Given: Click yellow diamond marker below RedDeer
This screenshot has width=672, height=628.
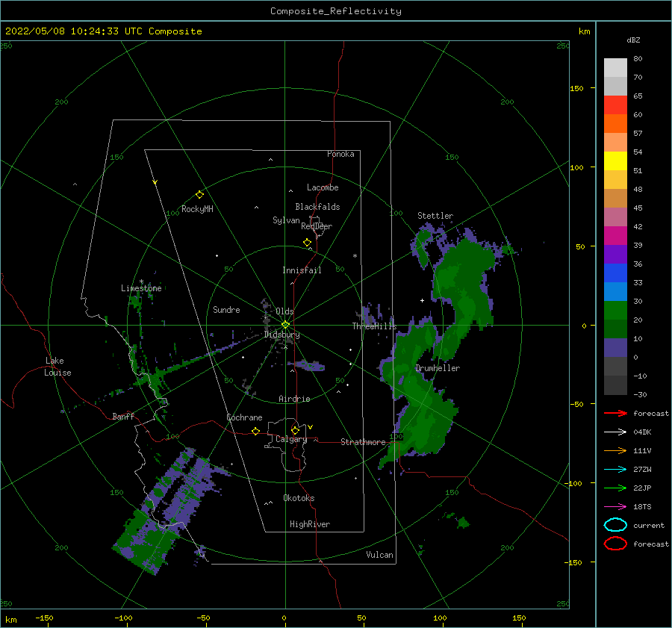Looking at the screenshot, I should pos(307,243).
